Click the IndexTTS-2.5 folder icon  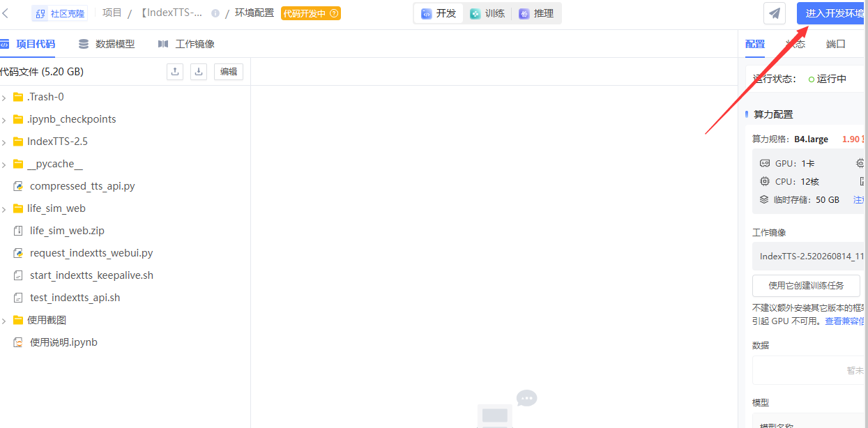18,142
